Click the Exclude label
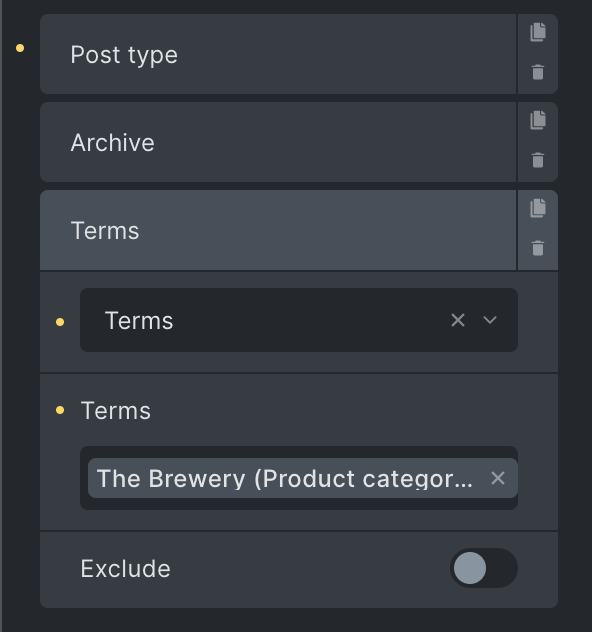The width and height of the screenshot is (592, 632). (x=125, y=568)
